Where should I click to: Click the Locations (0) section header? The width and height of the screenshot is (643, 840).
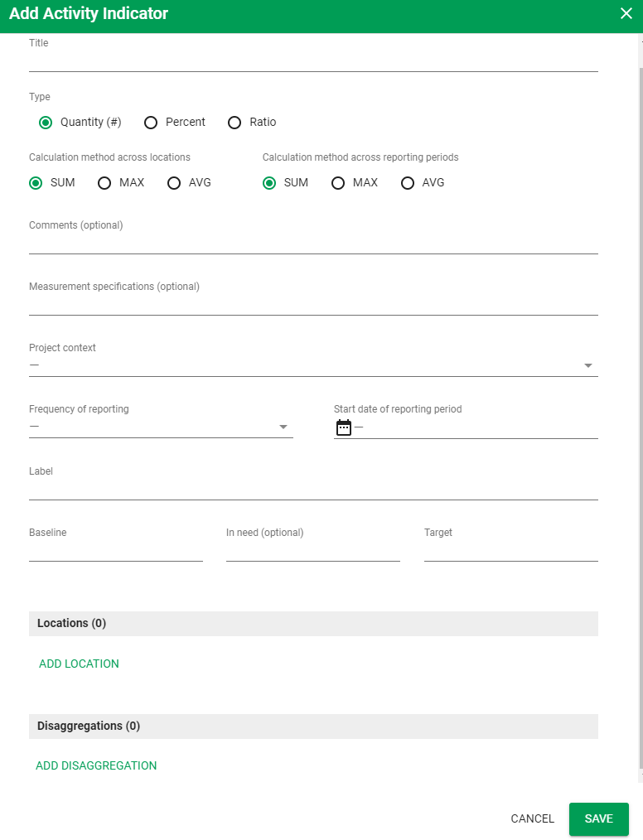point(313,624)
